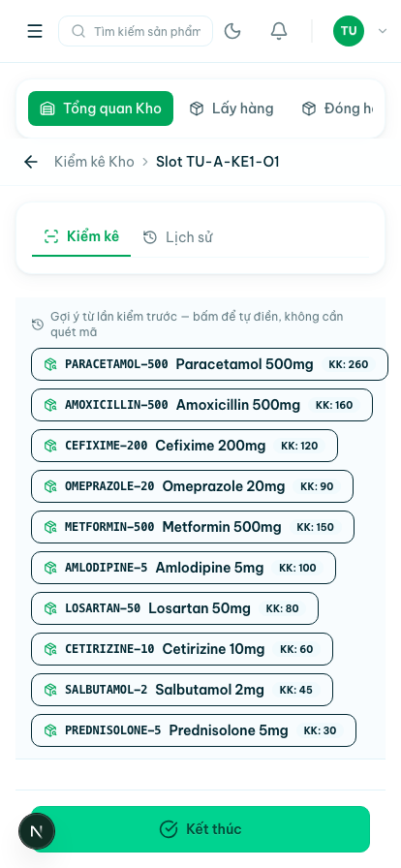Select the Paracetamol 500mg suggestion chip
This screenshot has height=868, width=401.
tap(209, 364)
